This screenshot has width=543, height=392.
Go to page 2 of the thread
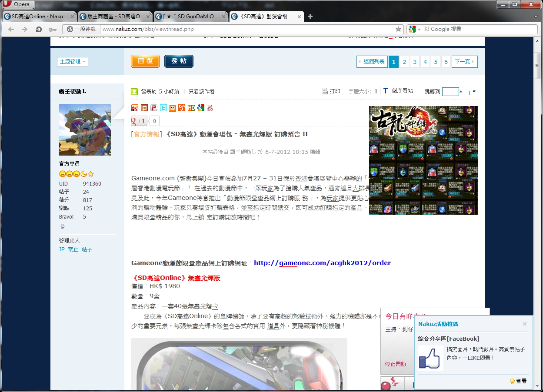point(404,62)
